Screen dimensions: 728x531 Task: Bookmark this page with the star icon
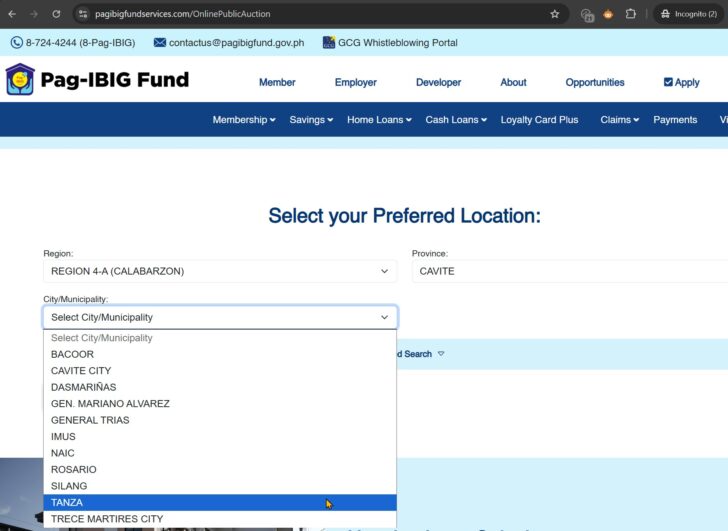point(555,14)
